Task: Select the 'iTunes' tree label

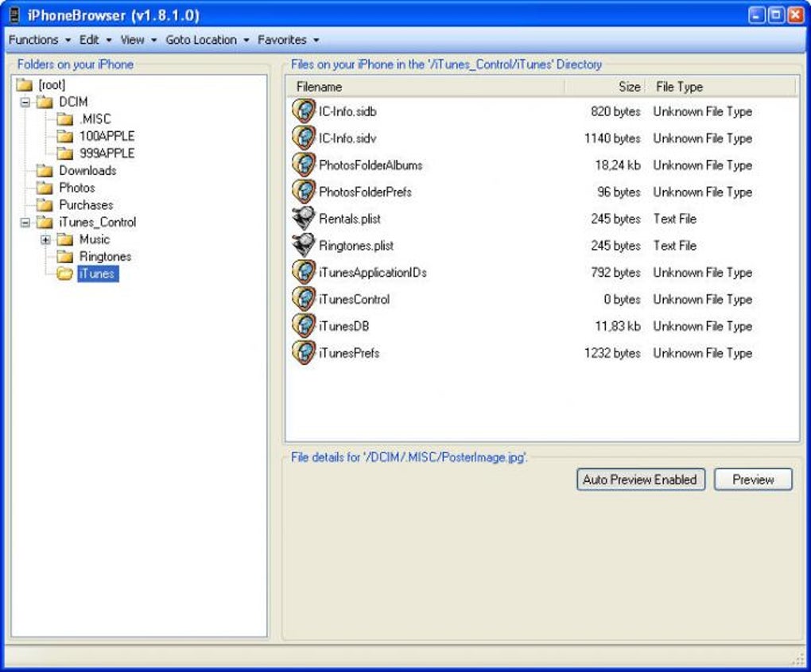Action: (x=98, y=274)
